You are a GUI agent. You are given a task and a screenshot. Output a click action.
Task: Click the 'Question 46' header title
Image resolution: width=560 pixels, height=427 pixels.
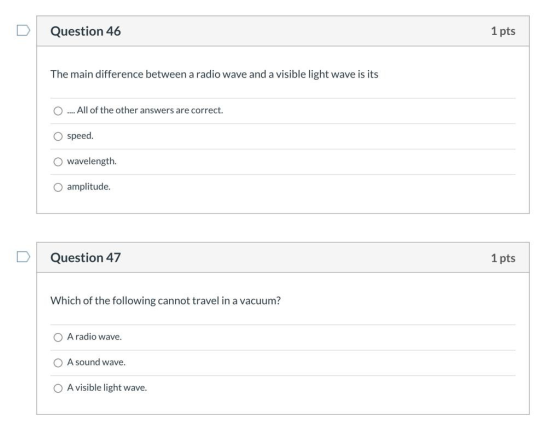pos(85,31)
